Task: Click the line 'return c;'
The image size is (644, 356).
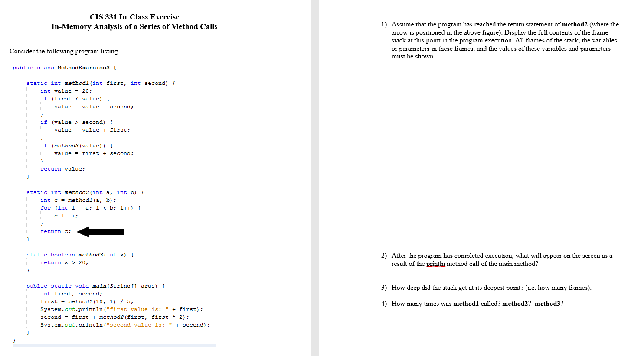Action: (x=56, y=231)
